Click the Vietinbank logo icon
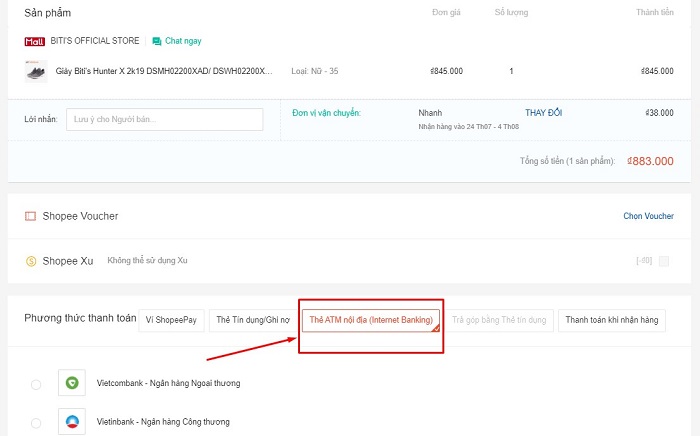The height and width of the screenshot is (436, 700). pos(71,422)
